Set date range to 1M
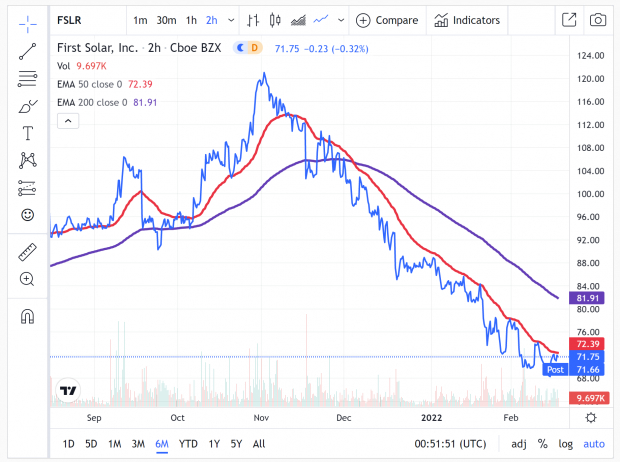Image resolution: width=620 pixels, height=462 pixels. 115,444
